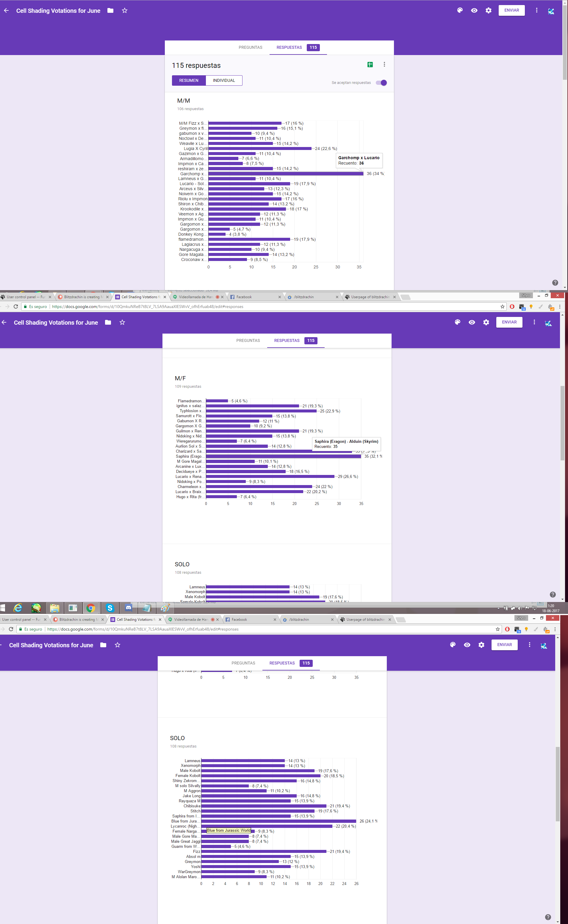This screenshot has height=924, width=568.
Task: Open Discord from the taskbar
Action: (128, 608)
